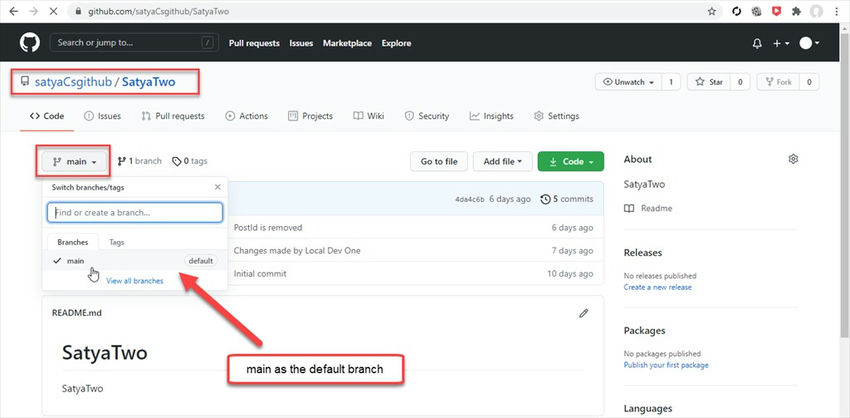The image size is (850, 418).
Task: Select the Wiki tab
Action: click(369, 116)
